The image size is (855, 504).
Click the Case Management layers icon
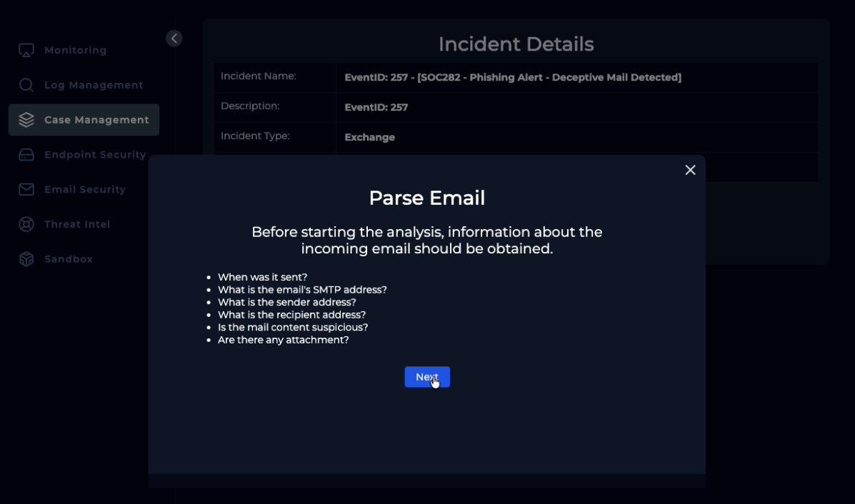pyautogui.click(x=26, y=120)
